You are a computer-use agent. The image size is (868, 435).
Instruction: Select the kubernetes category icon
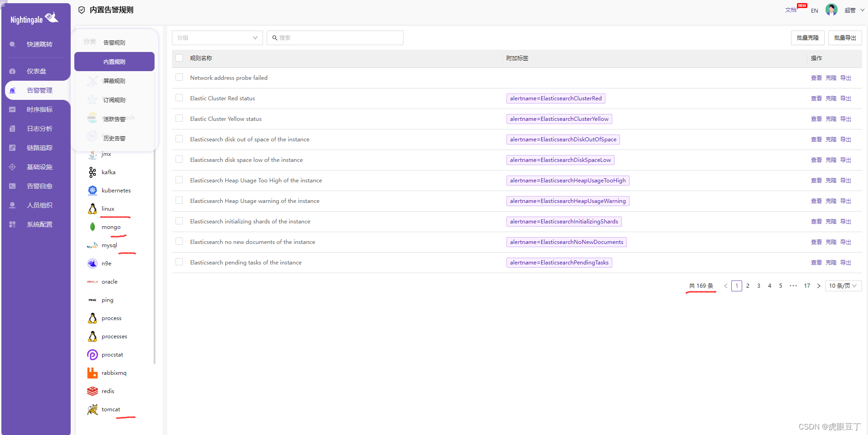(93, 191)
